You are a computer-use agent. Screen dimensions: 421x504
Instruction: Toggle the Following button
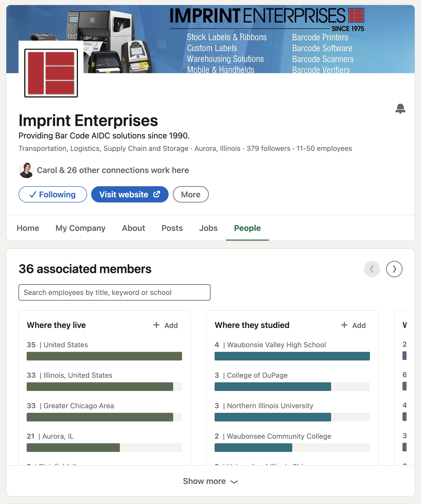[x=53, y=195]
